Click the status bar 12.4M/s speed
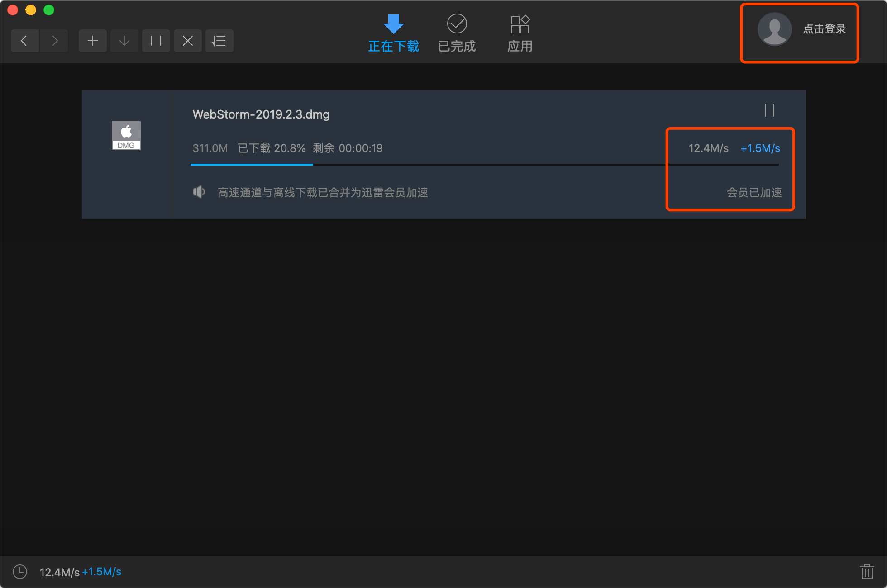Viewport: 887px width, 588px height. click(60, 572)
